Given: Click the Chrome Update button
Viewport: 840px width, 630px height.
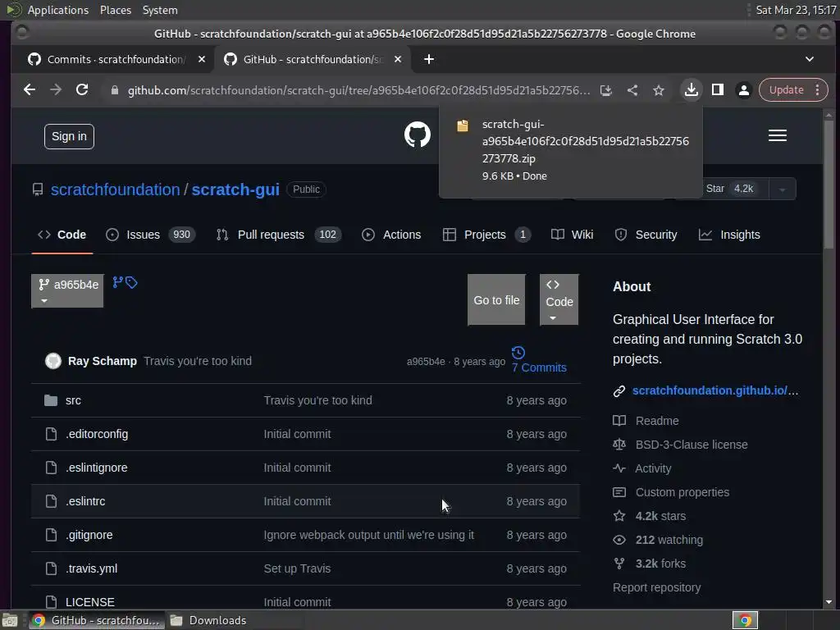Looking at the screenshot, I should (x=786, y=90).
